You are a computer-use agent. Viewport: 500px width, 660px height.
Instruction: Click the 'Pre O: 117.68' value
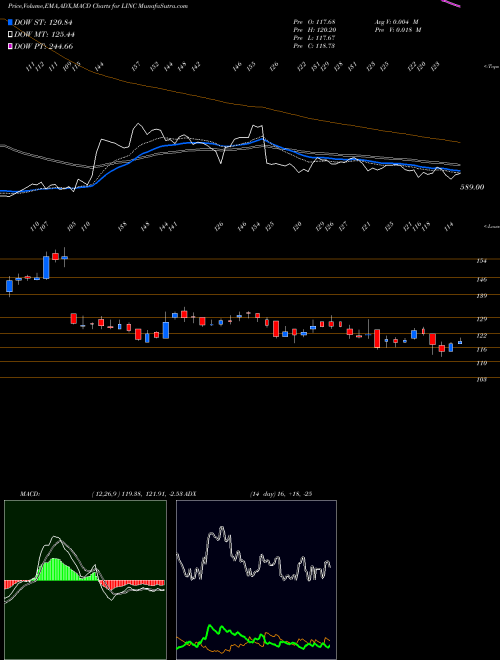click(x=314, y=22)
